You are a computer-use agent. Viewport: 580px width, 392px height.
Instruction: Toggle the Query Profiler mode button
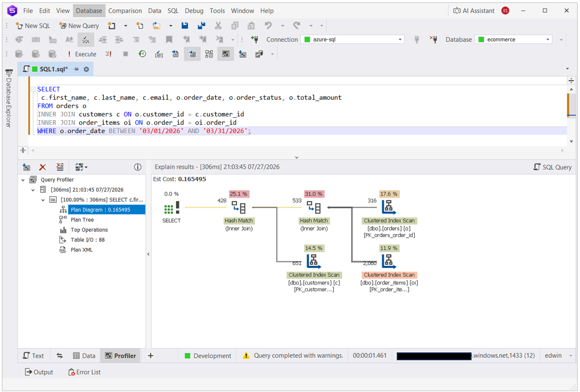(226, 54)
